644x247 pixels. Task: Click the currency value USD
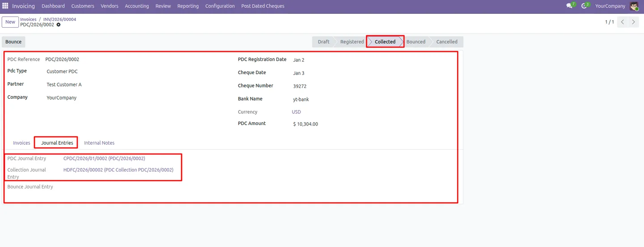coord(297,112)
